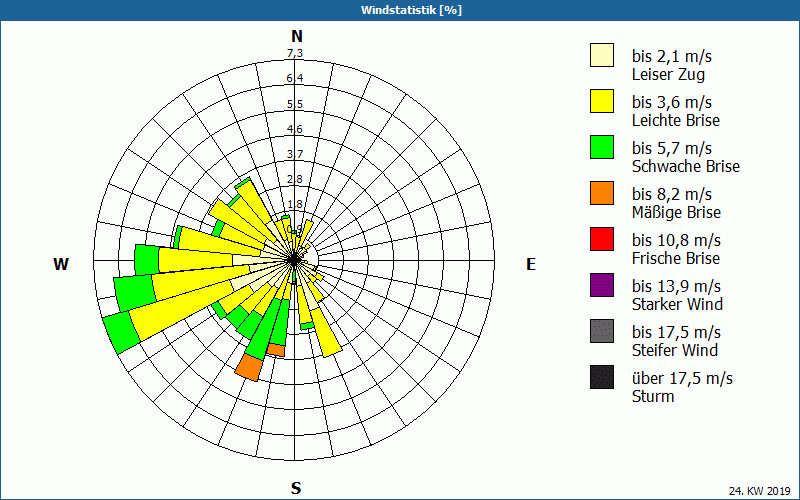The height and width of the screenshot is (500, 800).
Task: Click the 7,3 ring scale label
Action: point(295,53)
